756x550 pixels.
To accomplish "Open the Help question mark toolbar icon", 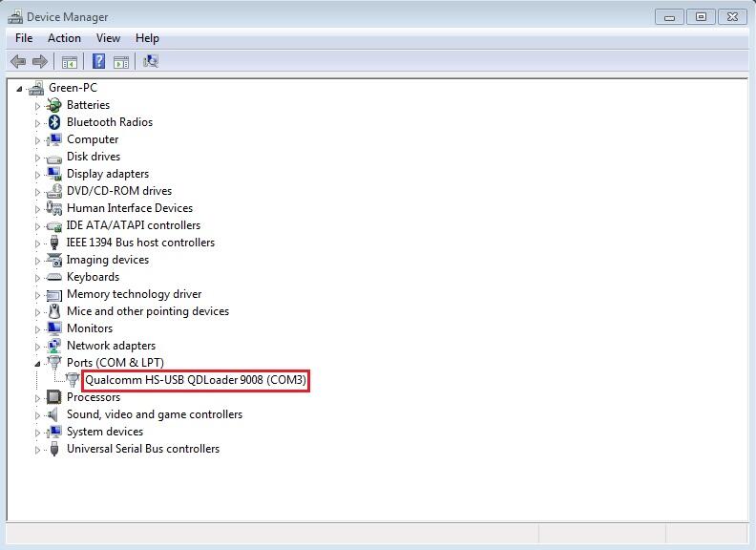I will click(x=98, y=61).
